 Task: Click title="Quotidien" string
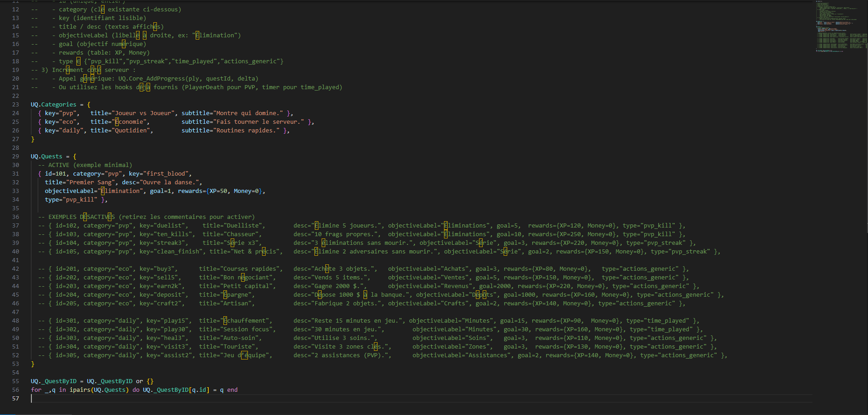120,131
